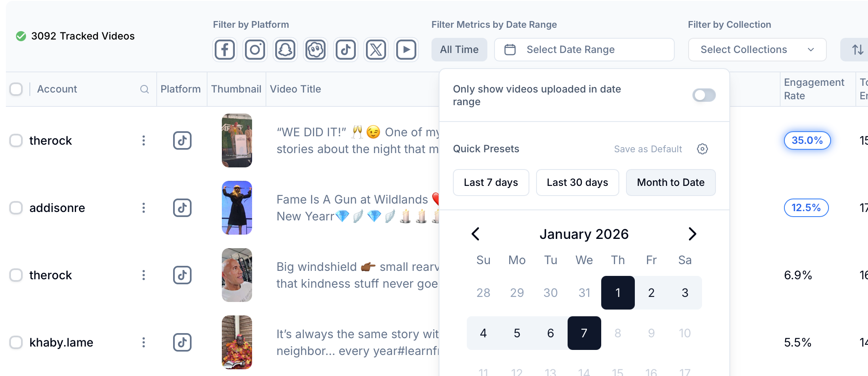Filter videos by YouTube platform
The width and height of the screenshot is (868, 376).
406,50
